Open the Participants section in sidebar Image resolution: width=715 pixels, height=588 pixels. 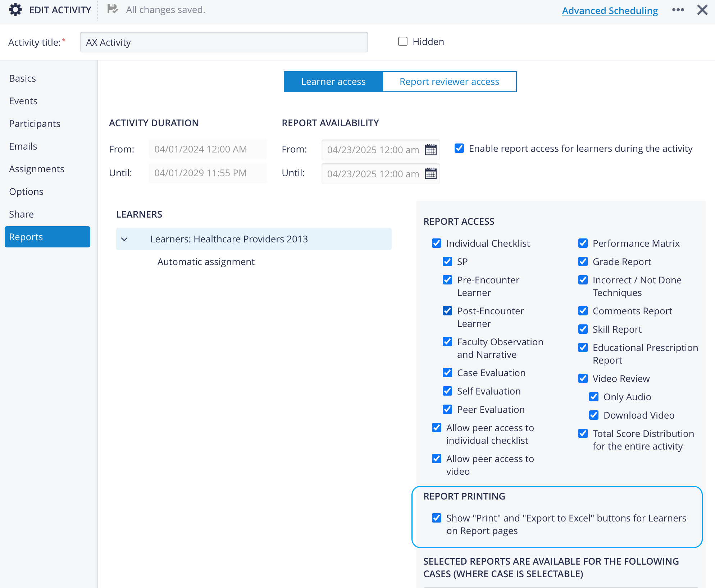pyautogui.click(x=35, y=124)
